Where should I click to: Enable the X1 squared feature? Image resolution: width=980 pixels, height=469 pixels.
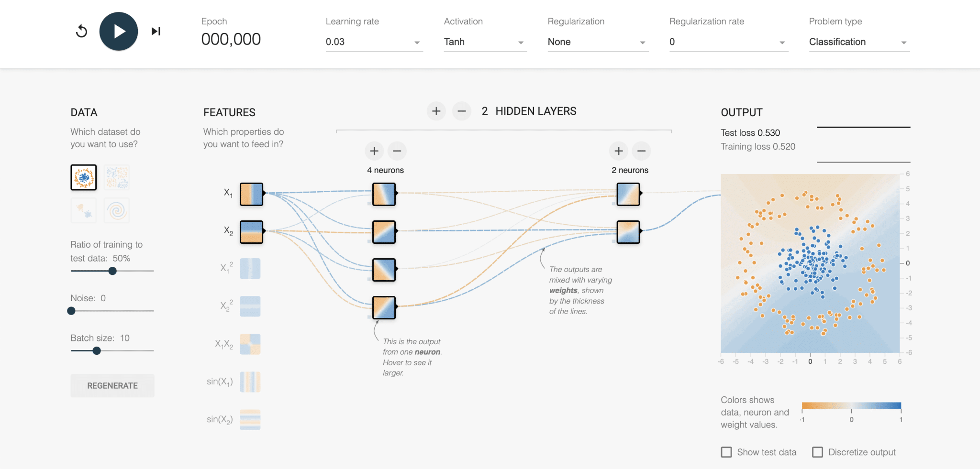coord(250,268)
